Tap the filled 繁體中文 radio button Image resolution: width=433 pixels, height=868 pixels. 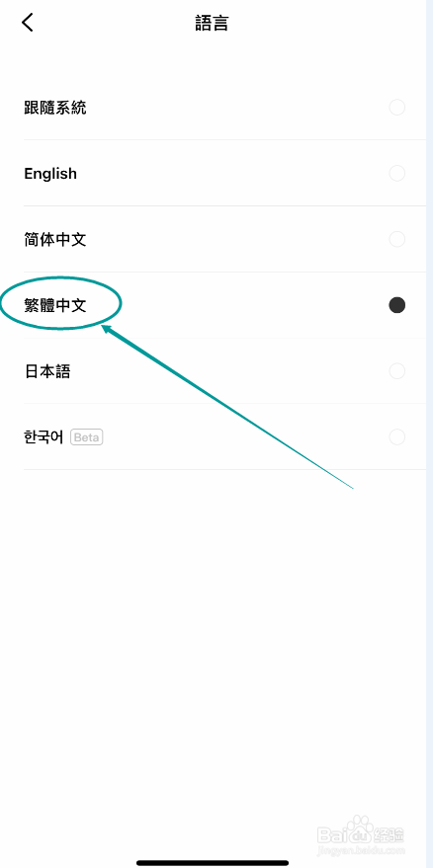click(397, 305)
